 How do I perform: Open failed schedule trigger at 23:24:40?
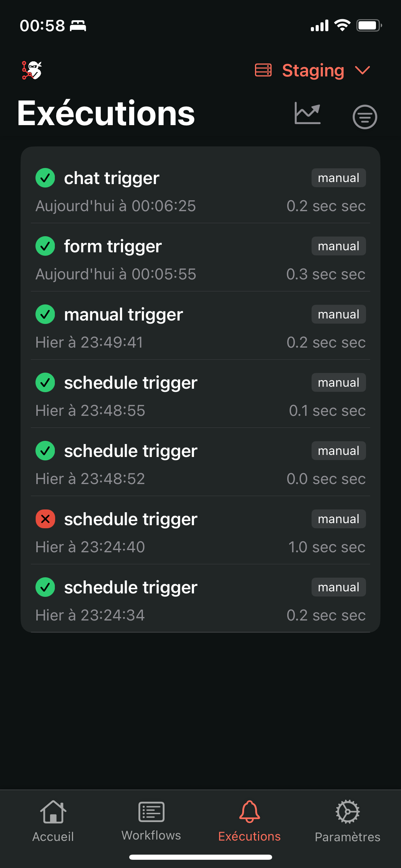tap(200, 530)
